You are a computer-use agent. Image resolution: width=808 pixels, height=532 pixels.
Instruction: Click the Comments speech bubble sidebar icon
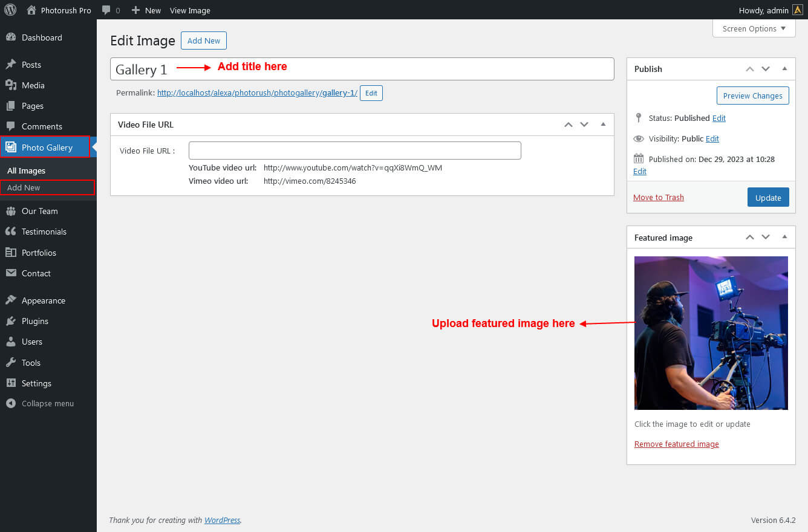coord(11,126)
